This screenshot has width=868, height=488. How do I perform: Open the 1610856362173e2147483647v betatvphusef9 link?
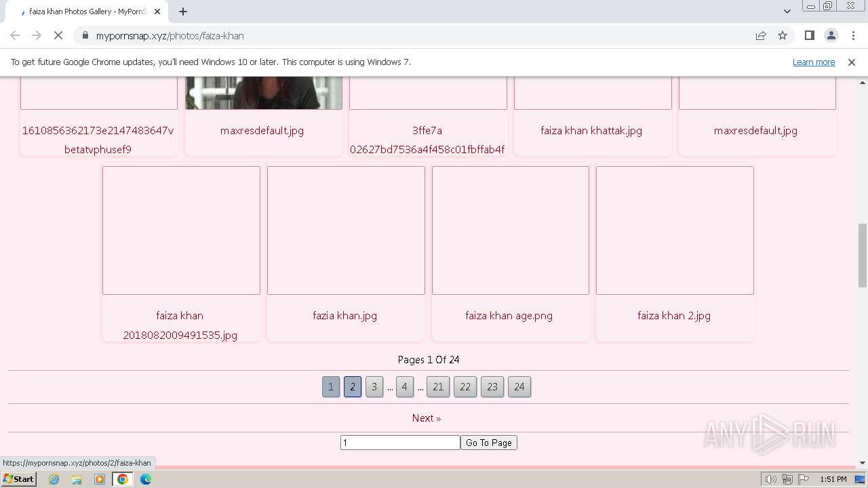[x=98, y=140]
